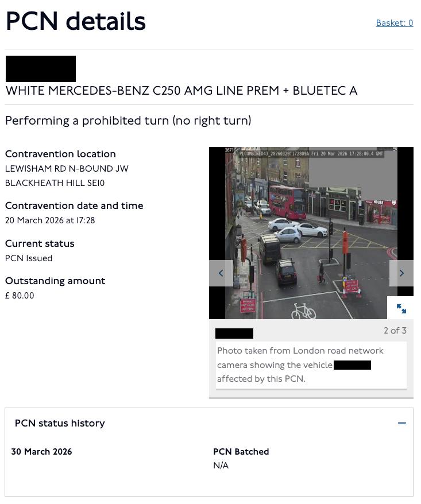Select the 'PCN Batched' history entry
Image resolution: width=421 pixels, height=504 pixels.
[x=241, y=452]
